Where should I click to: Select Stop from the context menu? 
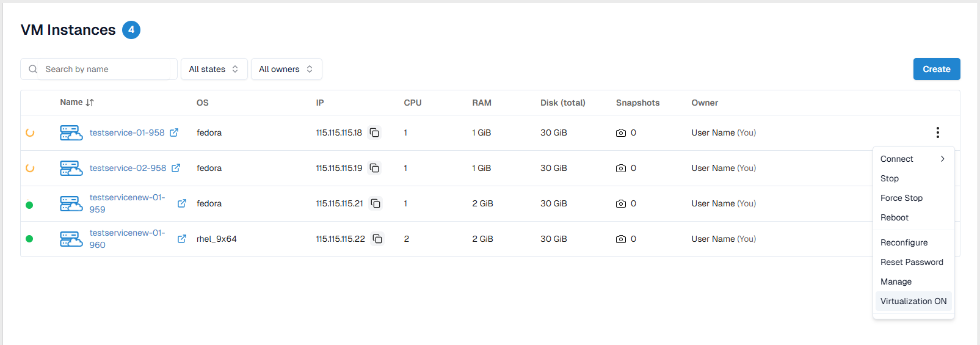pos(890,178)
